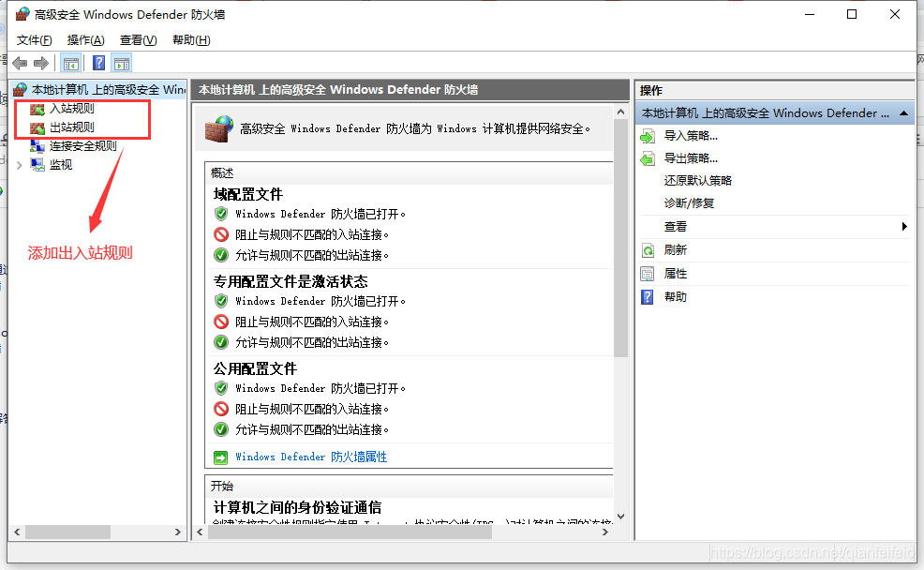Click the center pane scroll up arrow
The height and width of the screenshot is (570, 924).
(620, 112)
